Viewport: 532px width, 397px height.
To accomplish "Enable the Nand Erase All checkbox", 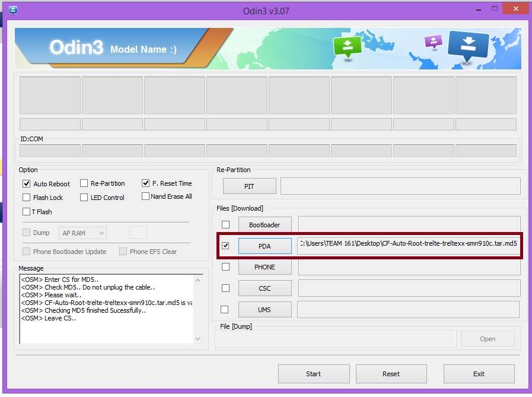I will [x=145, y=196].
